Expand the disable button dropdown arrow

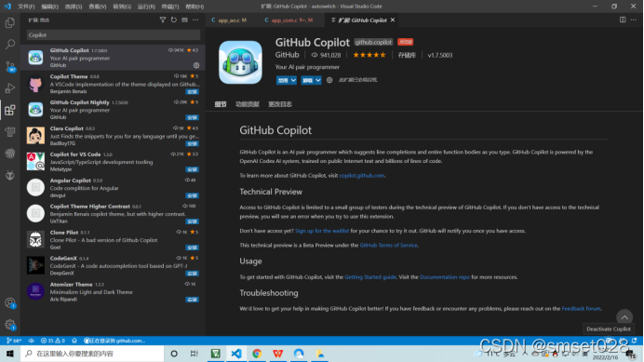293,80
